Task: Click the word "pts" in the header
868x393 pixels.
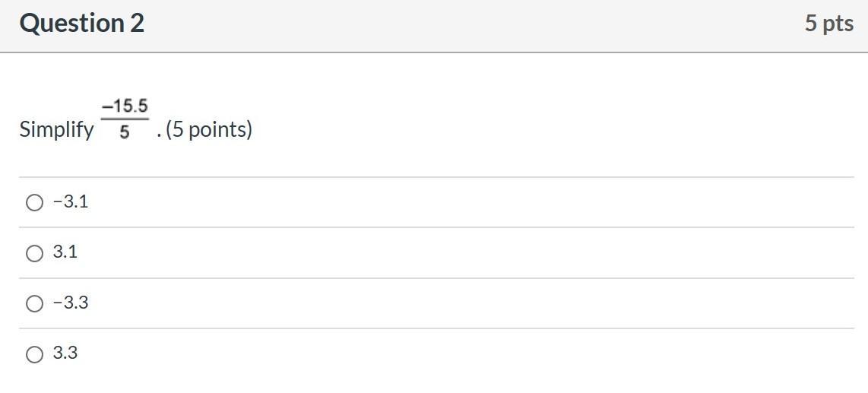Action: tap(838, 24)
